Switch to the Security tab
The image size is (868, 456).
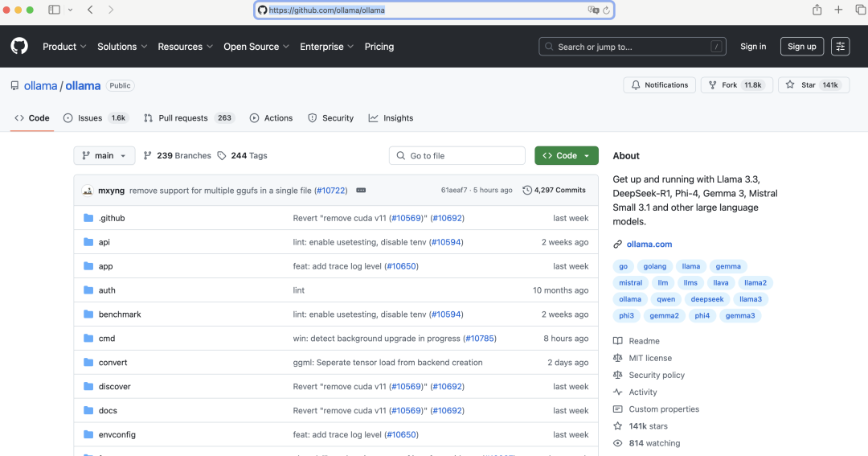(331, 118)
